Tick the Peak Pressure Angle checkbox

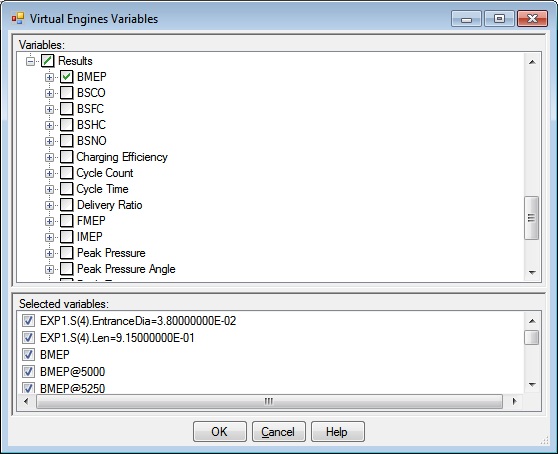67,269
